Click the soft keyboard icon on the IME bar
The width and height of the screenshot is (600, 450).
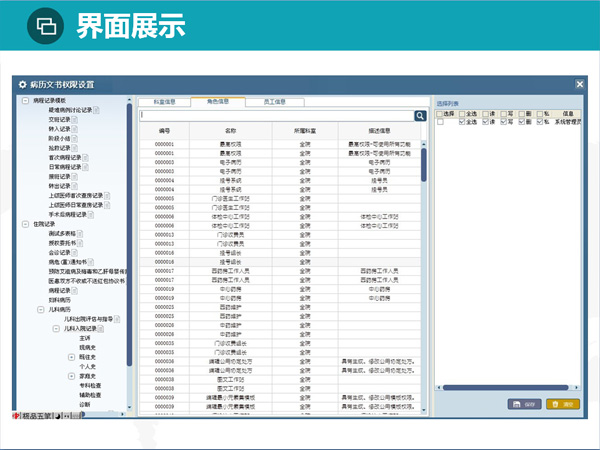click(76, 416)
